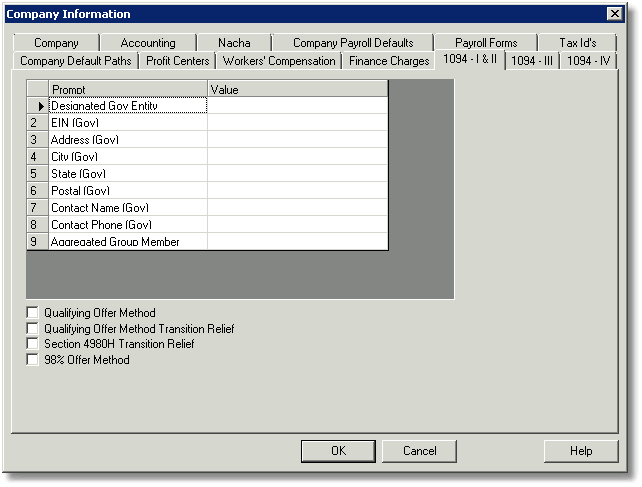
Task: Go to Company Default Paths tab
Action: pyautogui.click(x=76, y=61)
